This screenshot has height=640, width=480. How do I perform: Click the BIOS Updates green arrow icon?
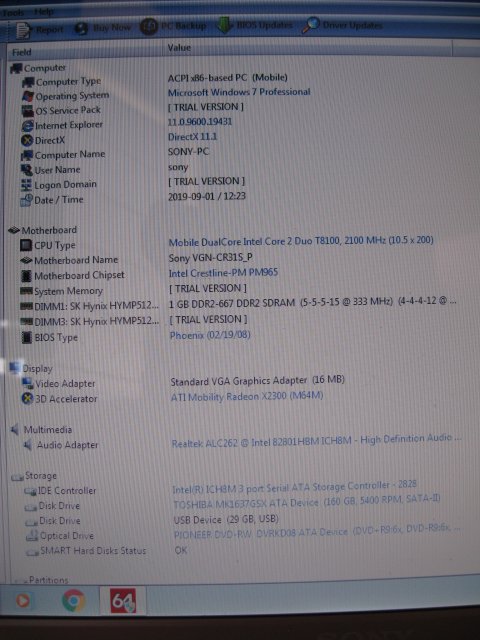(223, 26)
